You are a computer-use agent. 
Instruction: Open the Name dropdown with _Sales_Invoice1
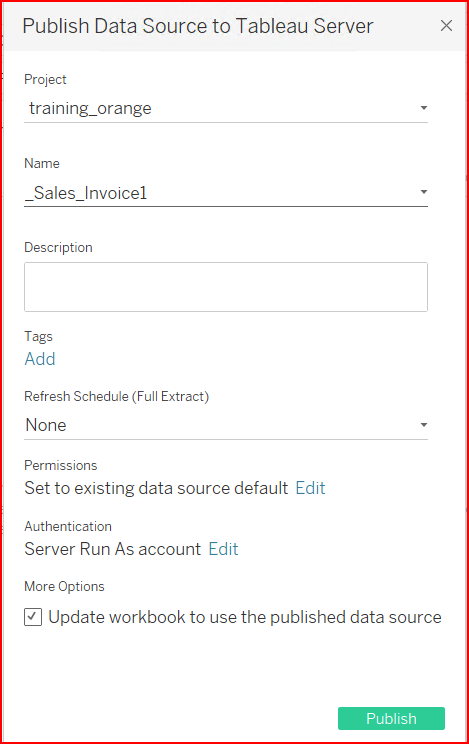click(226, 193)
